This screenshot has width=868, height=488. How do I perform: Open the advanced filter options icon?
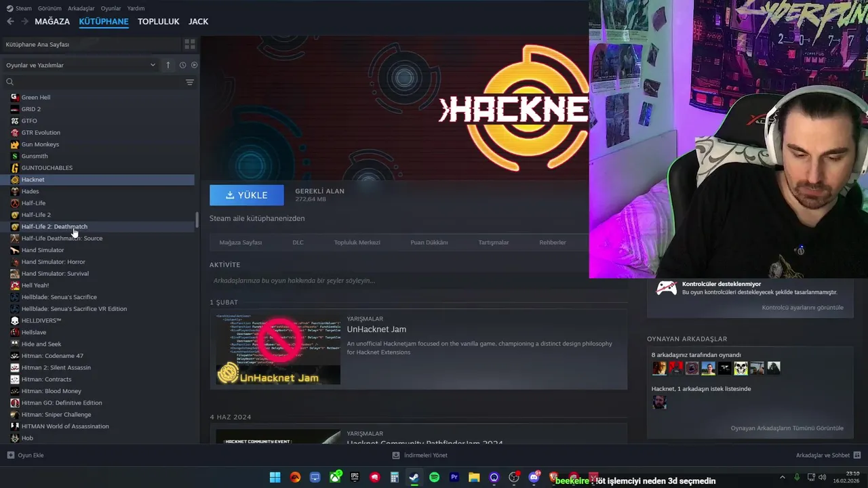click(190, 82)
